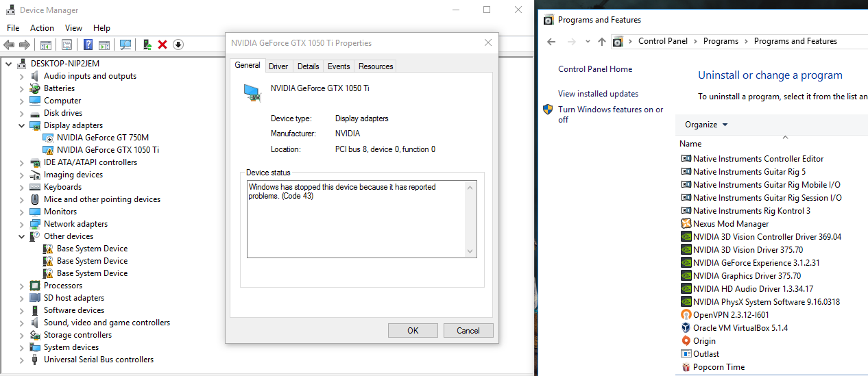
Task: Expand the Network adapters node
Action: pos(21,224)
